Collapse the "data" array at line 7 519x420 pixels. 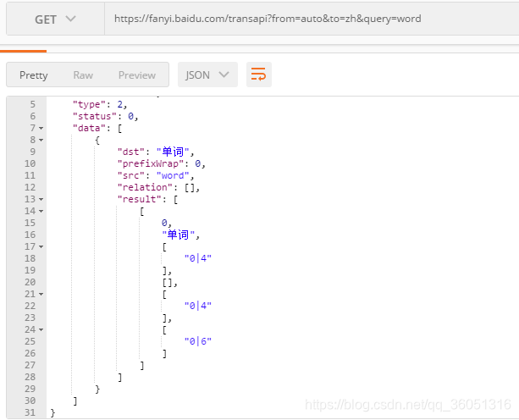tap(41, 128)
